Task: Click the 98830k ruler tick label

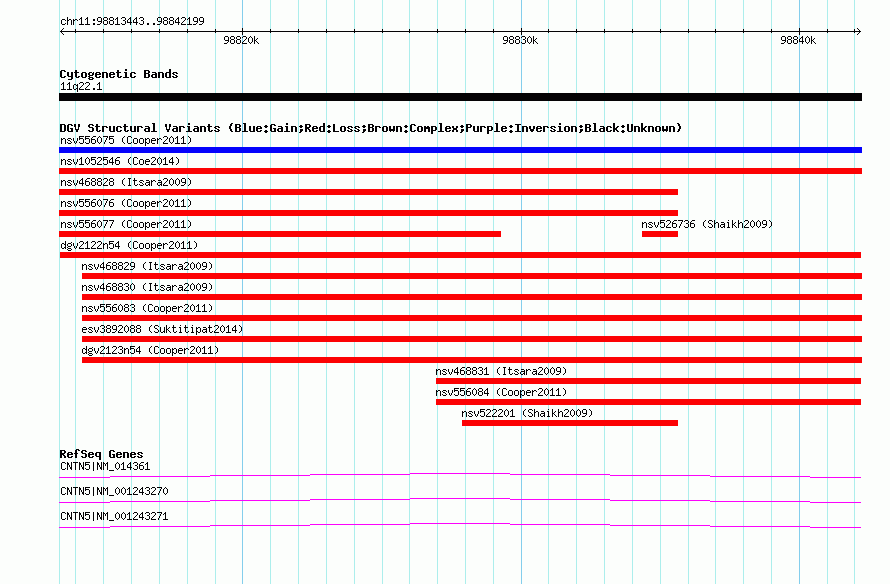Action: (x=520, y=40)
